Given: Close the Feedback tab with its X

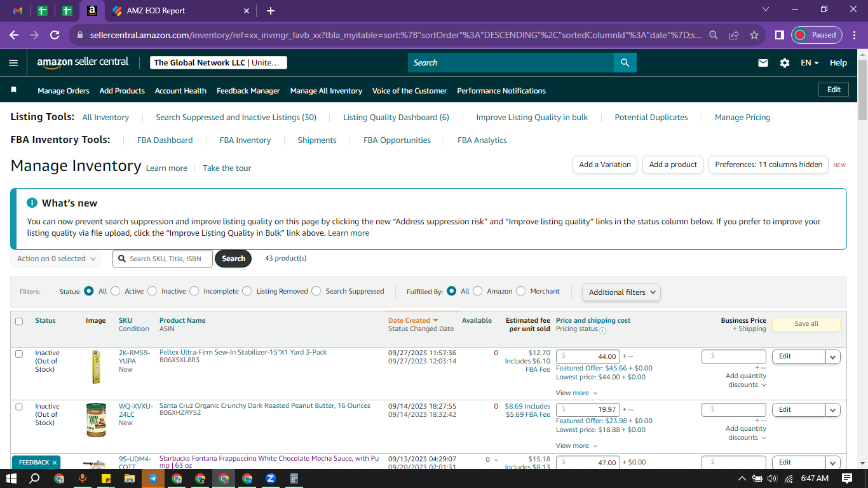Looking at the screenshot, I should (55, 463).
